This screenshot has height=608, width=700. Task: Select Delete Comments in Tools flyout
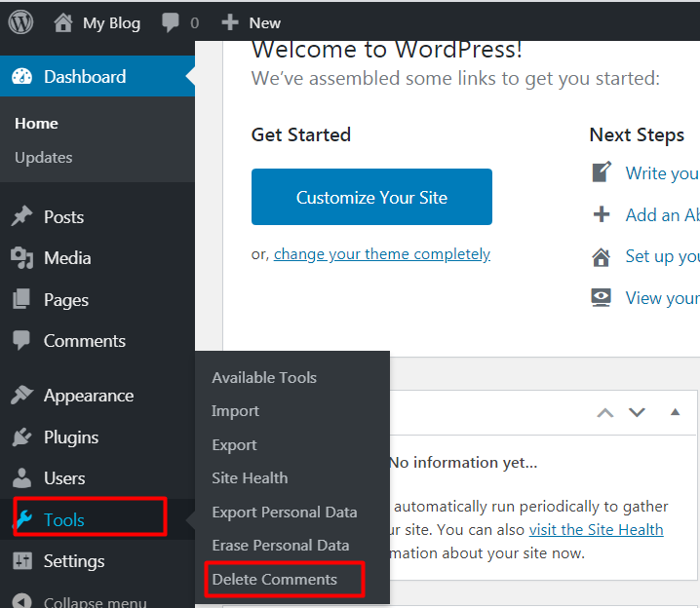[275, 579]
